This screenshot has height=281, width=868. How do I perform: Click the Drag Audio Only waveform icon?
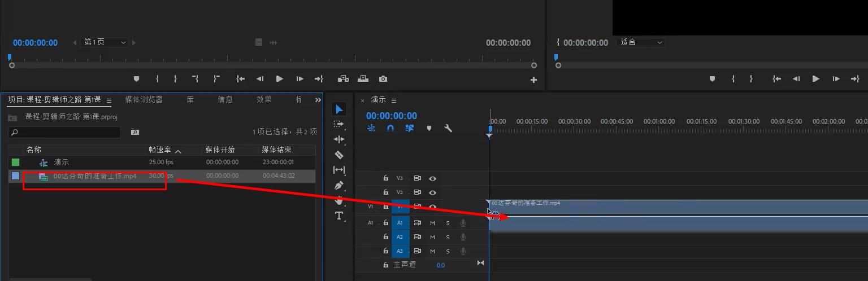pos(274,43)
